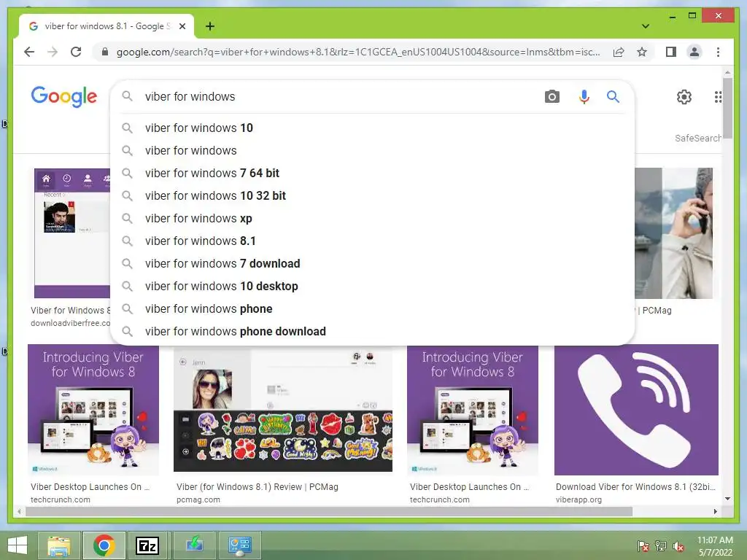
Task: Open the viberapp.org source link
Action: [x=578, y=499]
